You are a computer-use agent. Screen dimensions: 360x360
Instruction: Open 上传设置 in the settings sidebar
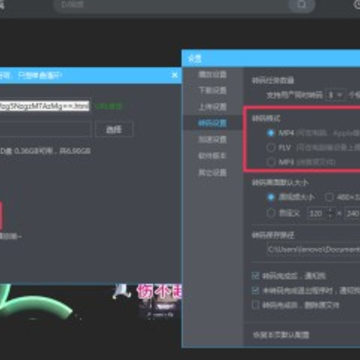[212, 107]
